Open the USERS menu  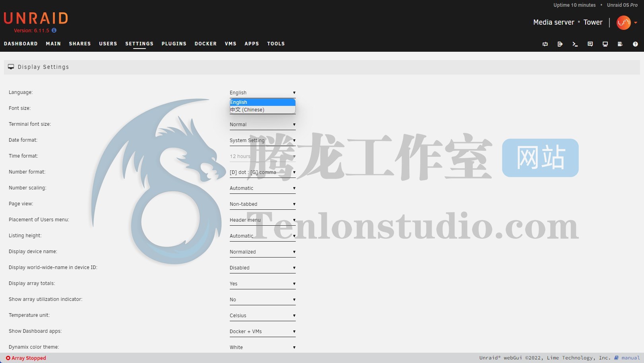(108, 44)
